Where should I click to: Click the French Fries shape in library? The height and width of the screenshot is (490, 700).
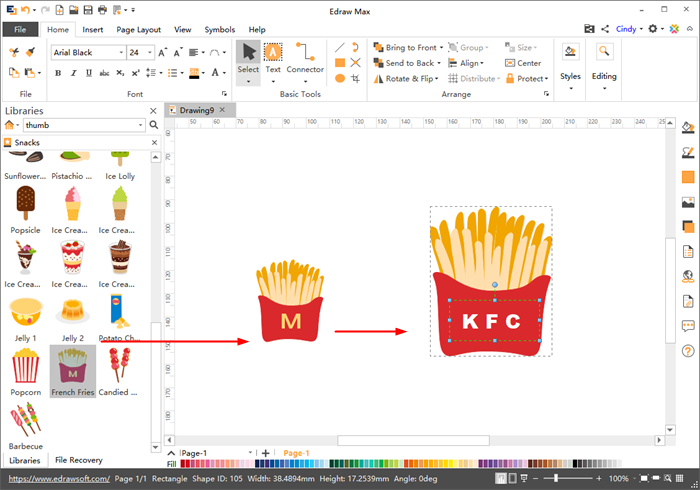74,369
